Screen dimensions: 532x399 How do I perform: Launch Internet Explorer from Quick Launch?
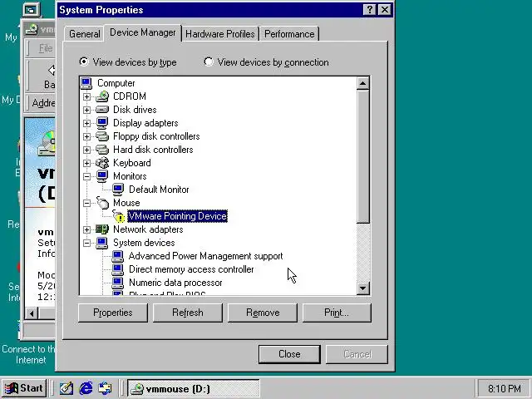tap(86, 388)
